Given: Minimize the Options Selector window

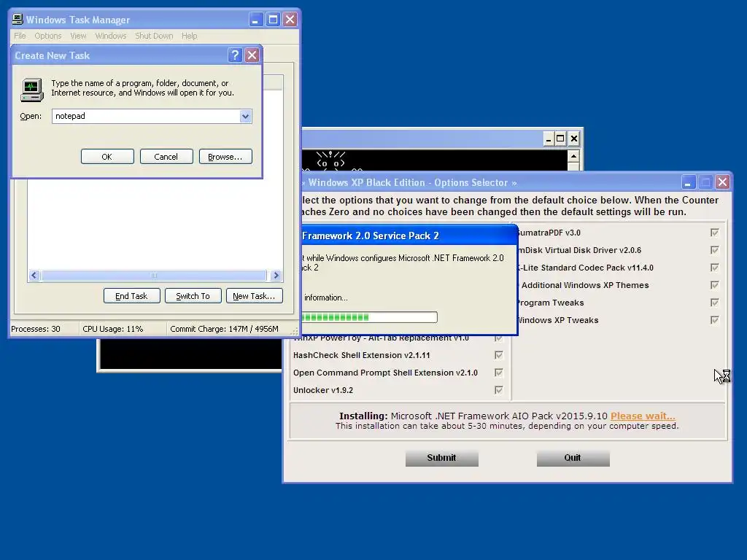Looking at the screenshot, I should (x=687, y=182).
